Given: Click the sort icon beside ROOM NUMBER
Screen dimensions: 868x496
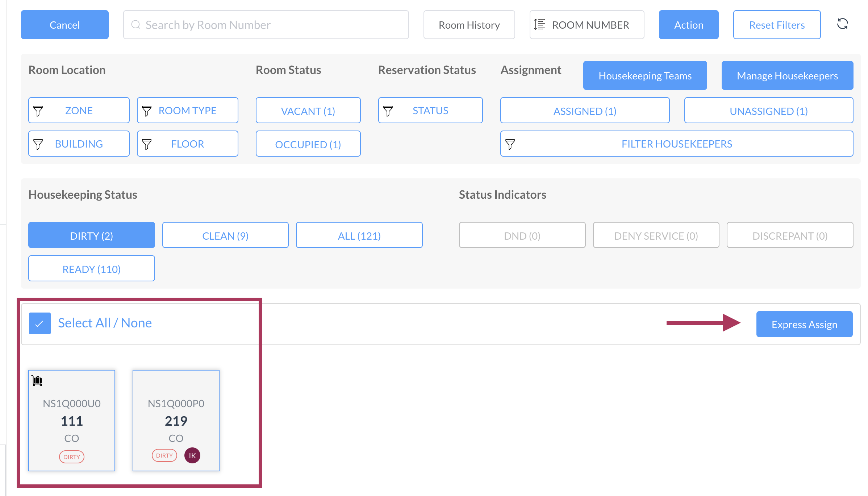Looking at the screenshot, I should [x=539, y=25].
